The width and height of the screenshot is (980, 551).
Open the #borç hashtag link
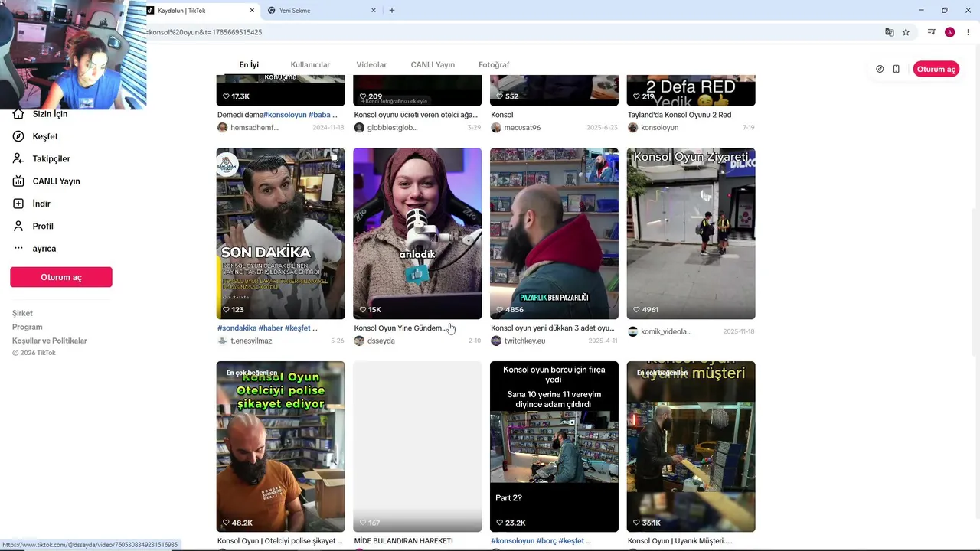coord(546,541)
